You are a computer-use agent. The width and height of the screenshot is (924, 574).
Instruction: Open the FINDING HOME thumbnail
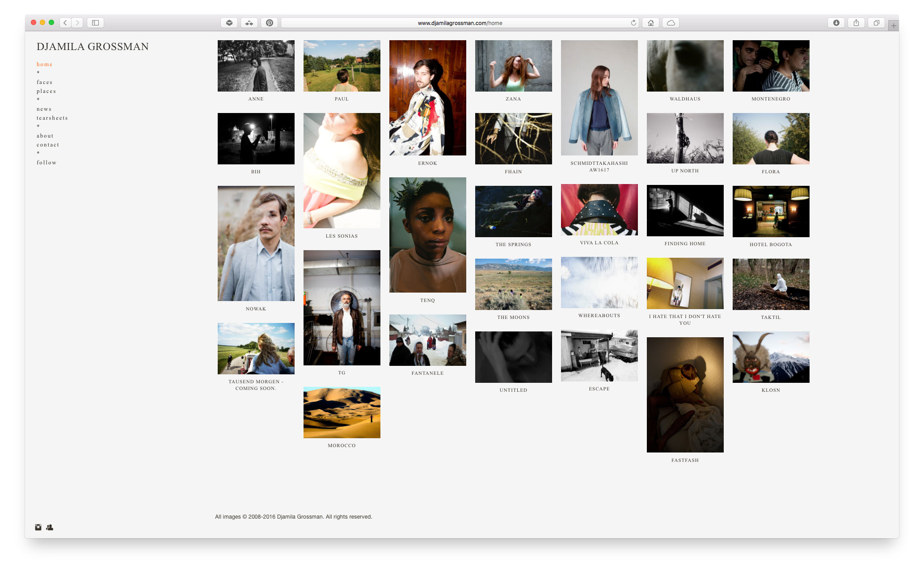[x=685, y=210]
